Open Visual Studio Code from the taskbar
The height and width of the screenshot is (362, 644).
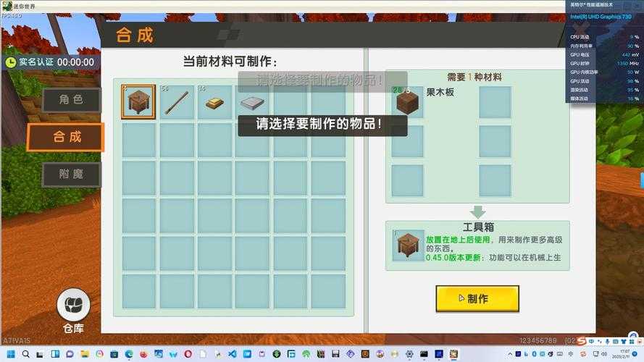click(232, 354)
